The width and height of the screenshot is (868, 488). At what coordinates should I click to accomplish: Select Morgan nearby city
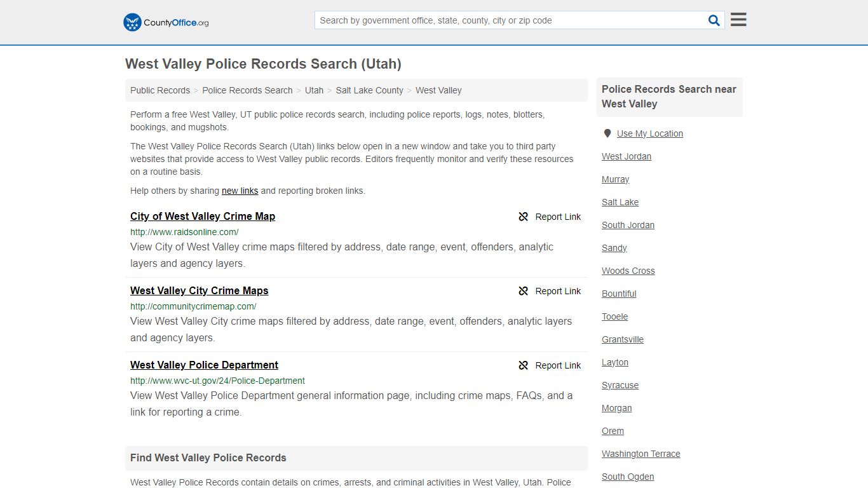coord(617,408)
